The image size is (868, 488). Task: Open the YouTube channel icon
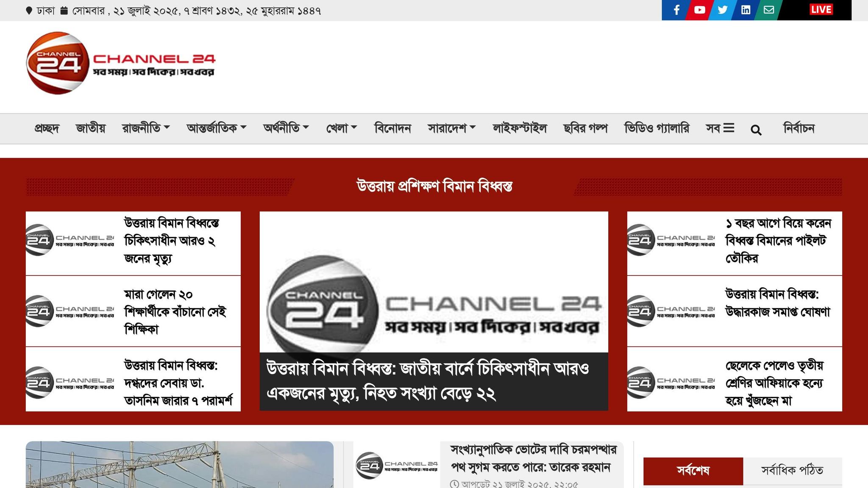pos(699,10)
